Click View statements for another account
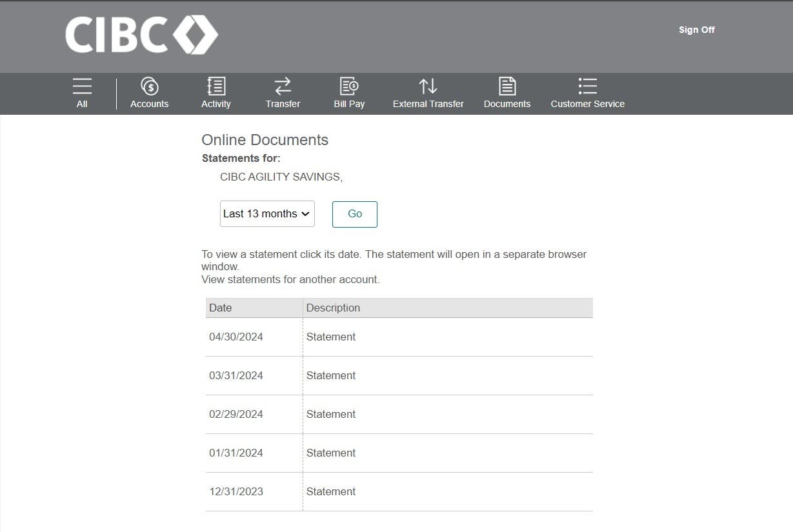 coord(290,280)
